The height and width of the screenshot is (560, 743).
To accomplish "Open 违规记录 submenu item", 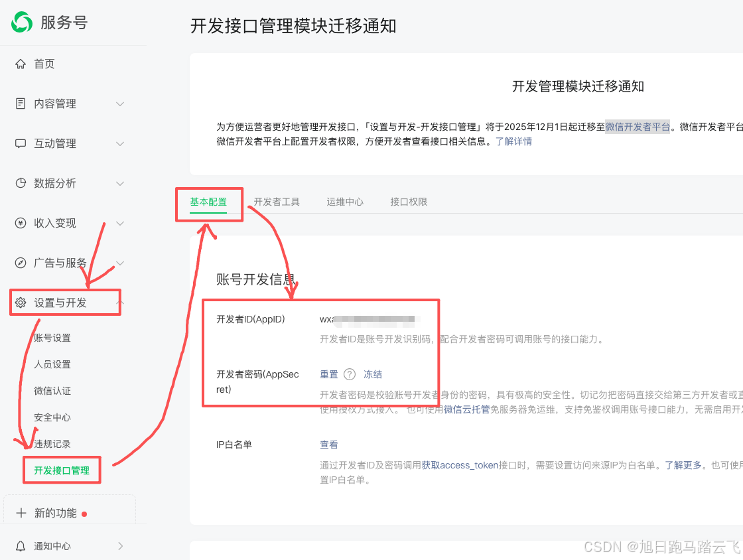I will 52,444.
